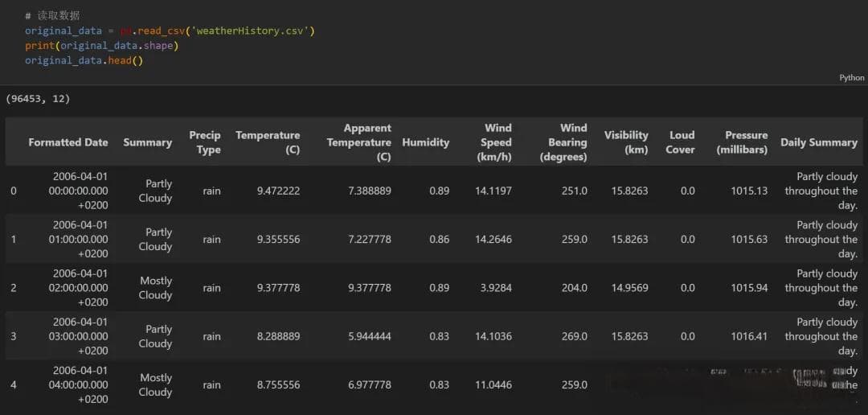This screenshot has width=868, height=415.
Task: Click the 'Humidity' column header
Action: point(426,142)
